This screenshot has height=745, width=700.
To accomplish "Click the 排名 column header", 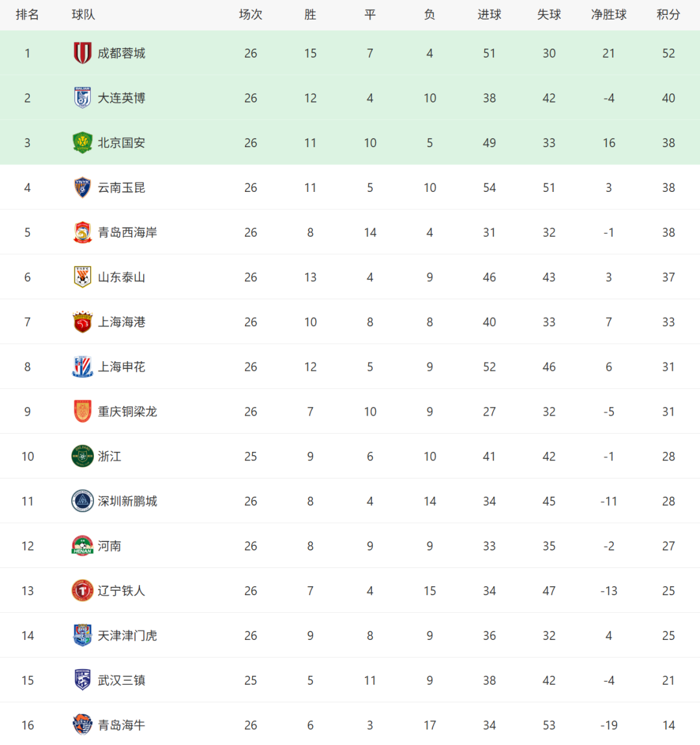I will [x=27, y=15].
